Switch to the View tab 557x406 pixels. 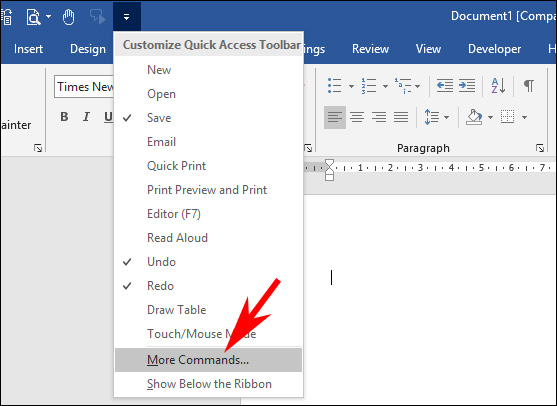[x=428, y=49]
